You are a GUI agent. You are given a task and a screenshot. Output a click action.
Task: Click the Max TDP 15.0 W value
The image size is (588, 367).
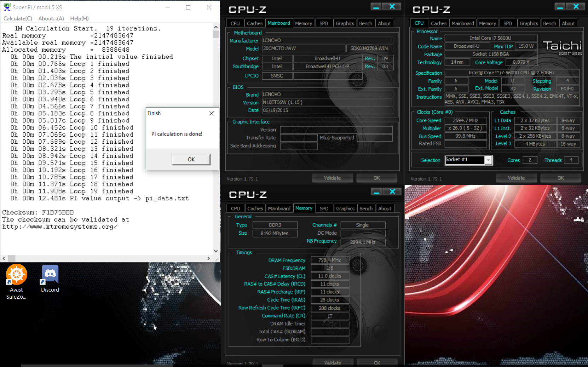pyautogui.click(x=526, y=46)
